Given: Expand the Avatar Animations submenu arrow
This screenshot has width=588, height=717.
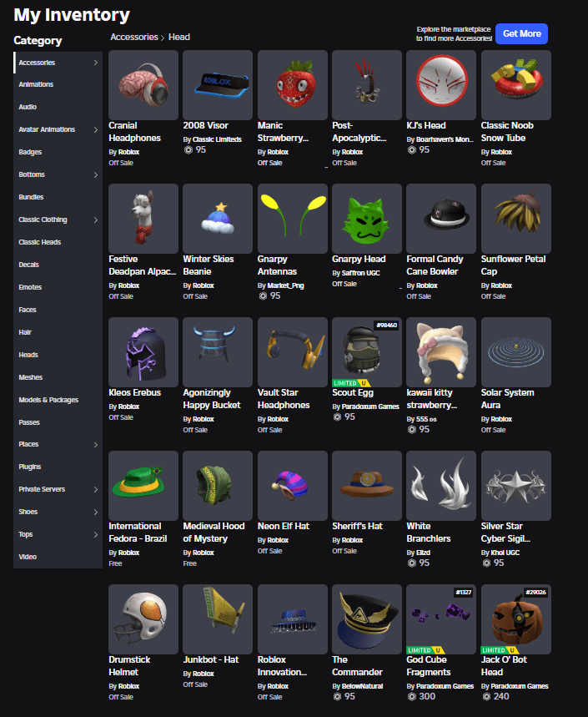Looking at the screenshot, I should coord(95,129).
